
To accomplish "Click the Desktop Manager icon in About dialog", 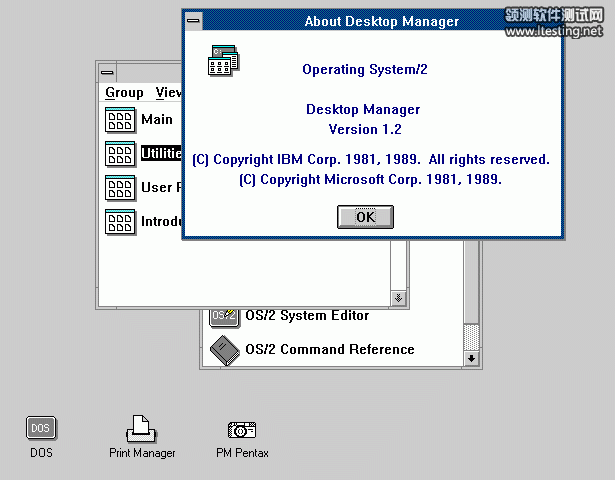I will 223,61.
